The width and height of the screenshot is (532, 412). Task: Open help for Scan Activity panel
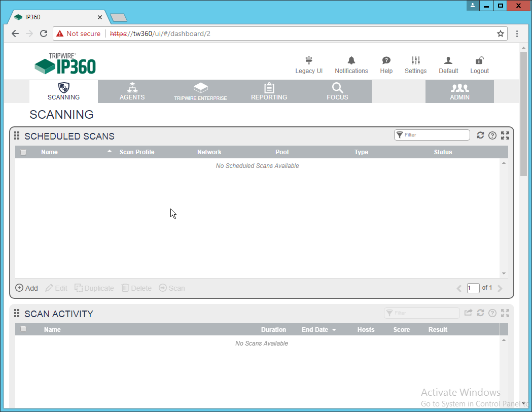pos(492,313)
